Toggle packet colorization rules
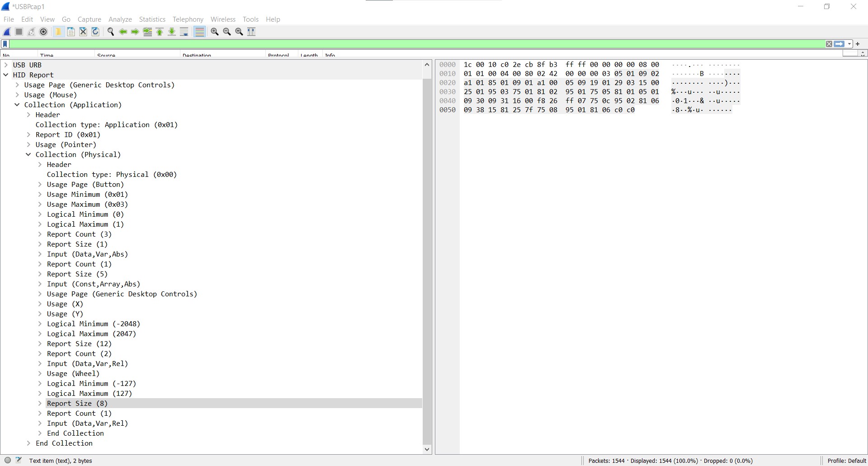 point(199,32)
